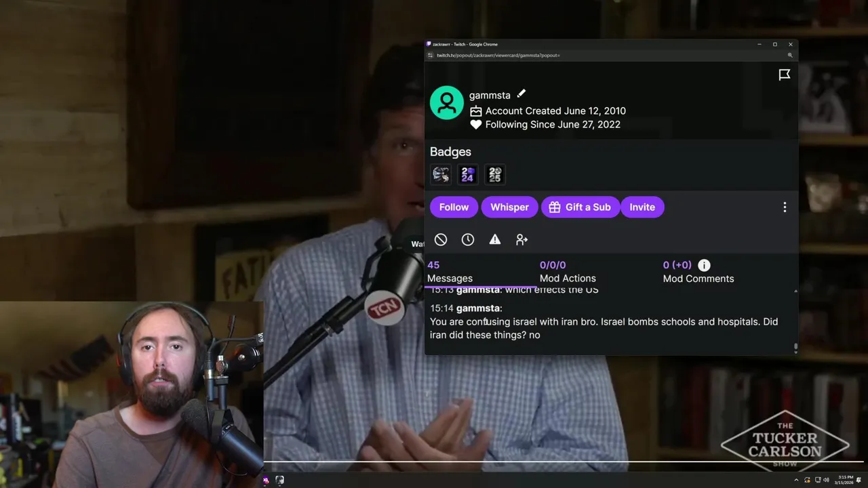Click the up arrow on message scrollbar
This screenshot has width=868, height=488.
tap(795, 290)
